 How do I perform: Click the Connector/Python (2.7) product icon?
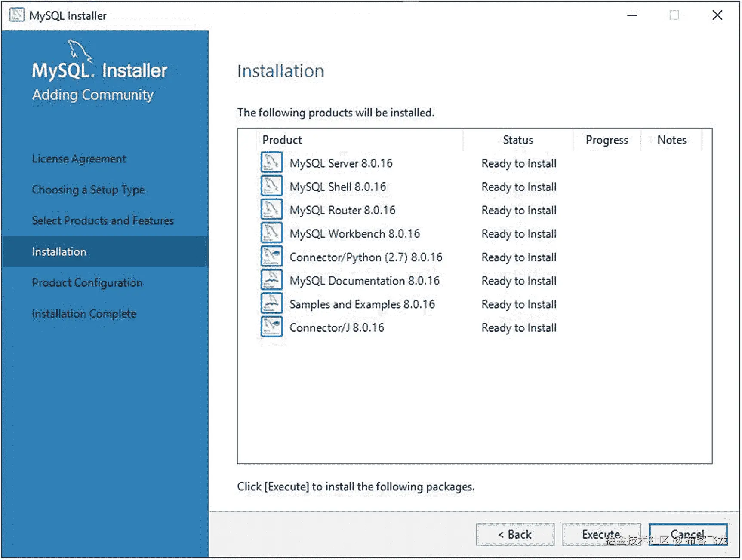pos(271,257)
